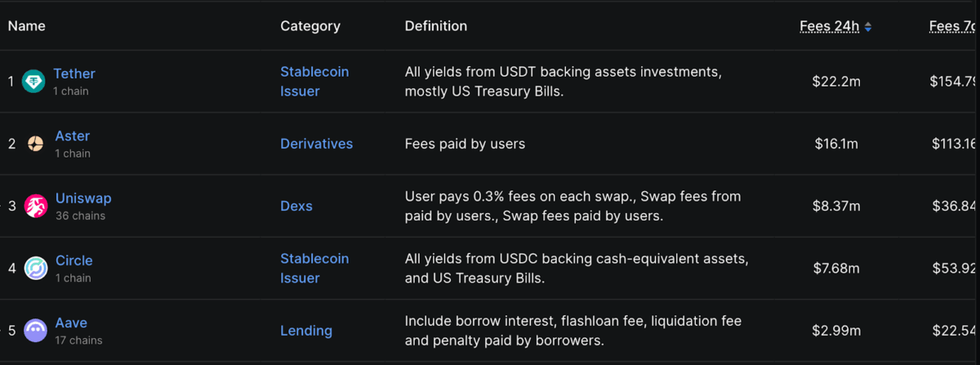Go to the Circle protocol page

pyautogui.click(x=73, y=260)
